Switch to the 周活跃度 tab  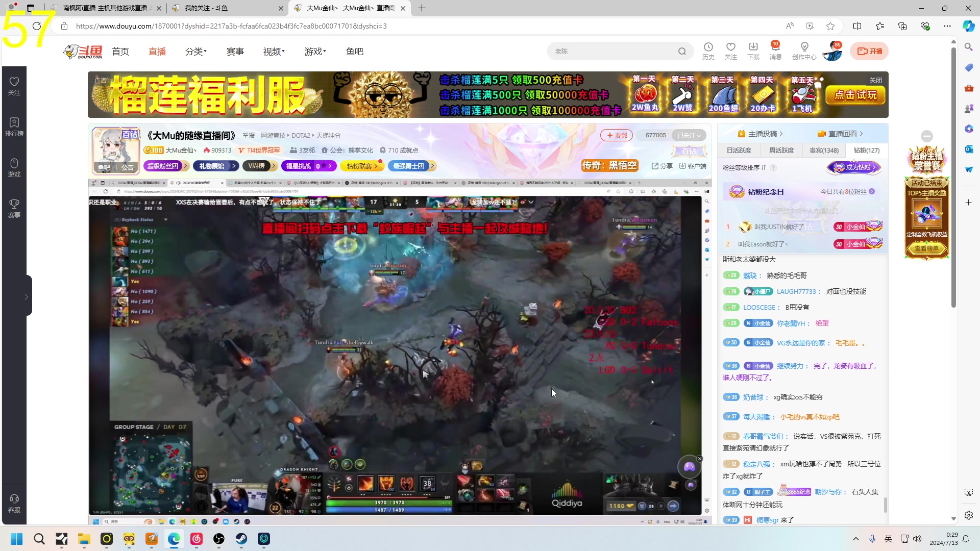[x=781, y=150]
